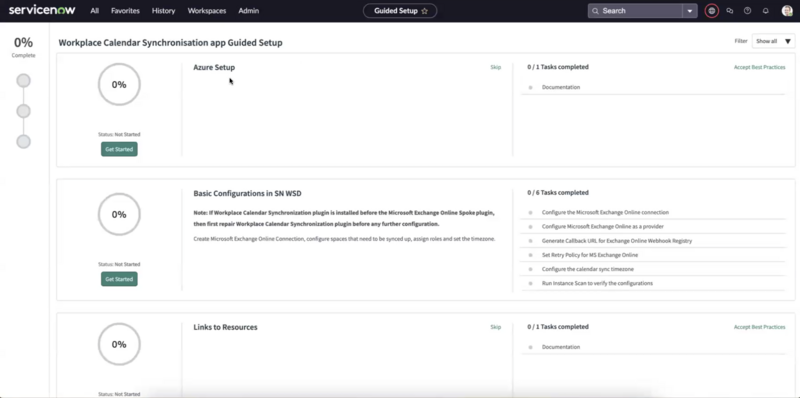The image size is (800, 398).
Task: Click Azure Setup 0% progress circle
Action: point(119,85)
